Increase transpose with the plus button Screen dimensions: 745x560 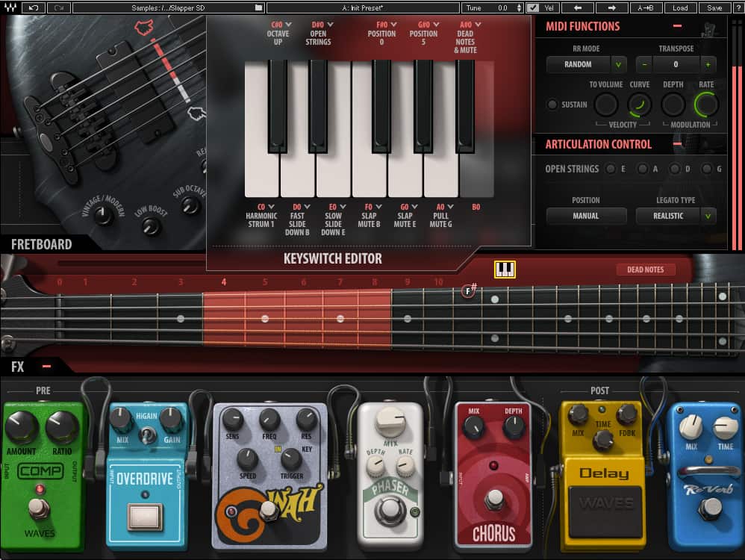[707, 64]
